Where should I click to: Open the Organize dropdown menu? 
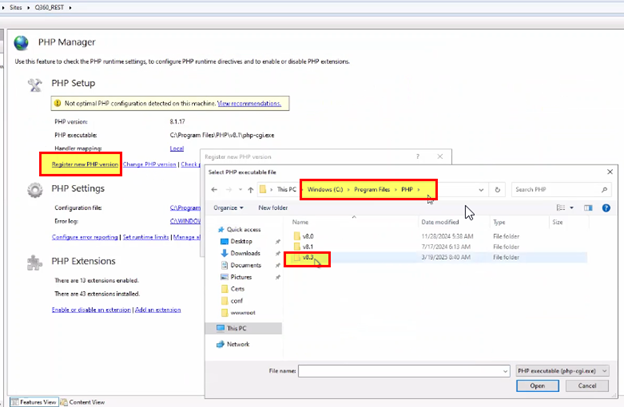pos(230,207)
